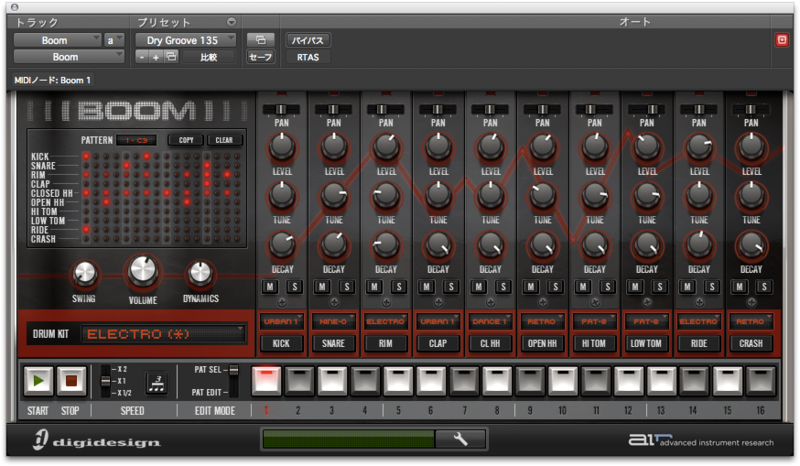Click the pattern CLEAR button
The image size is (800, 466).
pyautogui.click(x=223, y=140)
